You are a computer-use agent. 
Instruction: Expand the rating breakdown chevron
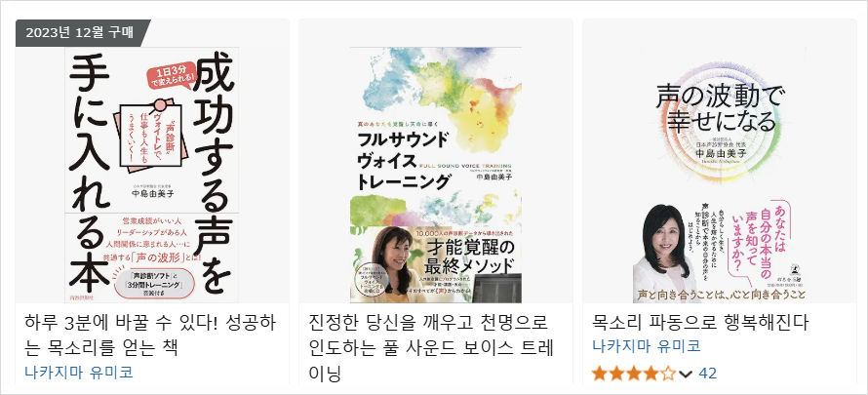point(686,375)
